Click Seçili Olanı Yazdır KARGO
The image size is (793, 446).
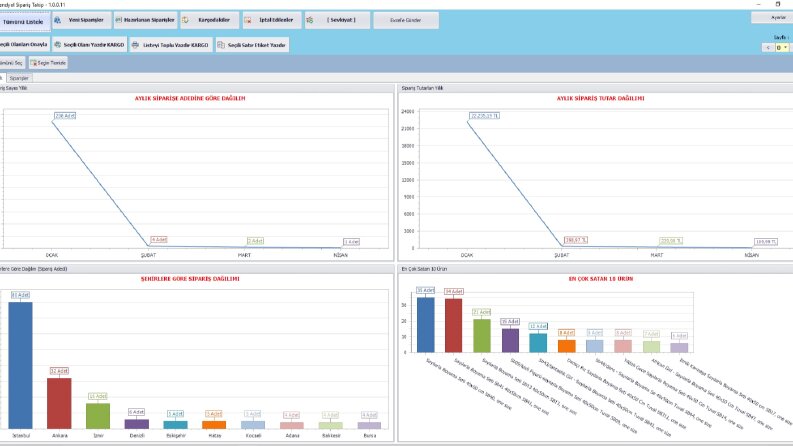click(90, 45)
